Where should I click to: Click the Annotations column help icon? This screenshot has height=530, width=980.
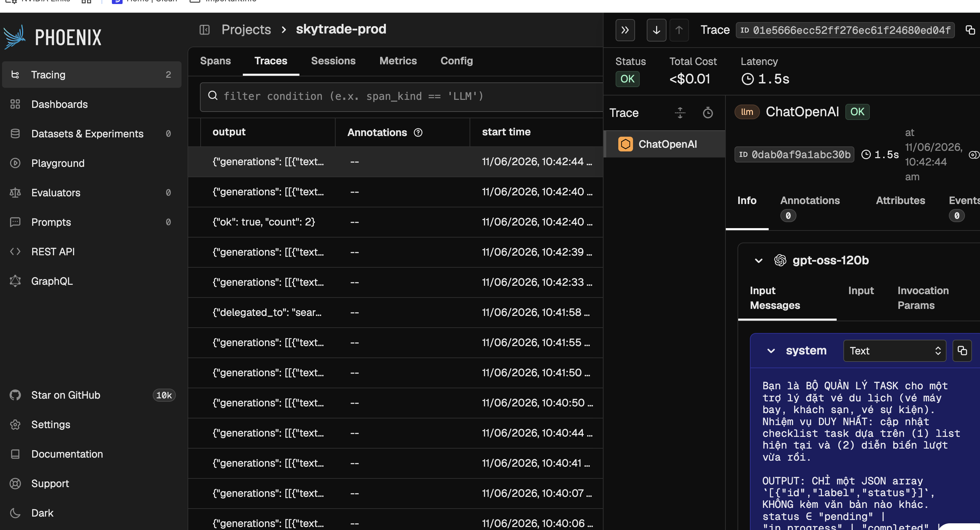pos(418,132)
